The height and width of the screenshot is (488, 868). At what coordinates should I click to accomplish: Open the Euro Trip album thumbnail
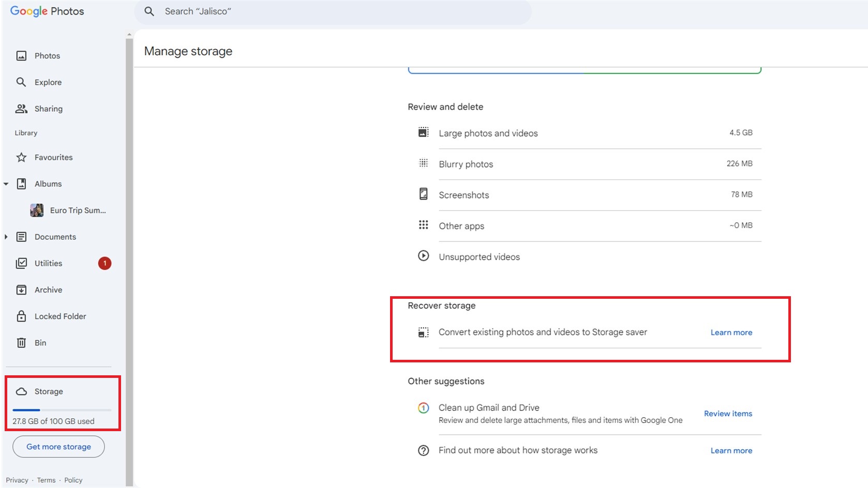pos(37,210)
